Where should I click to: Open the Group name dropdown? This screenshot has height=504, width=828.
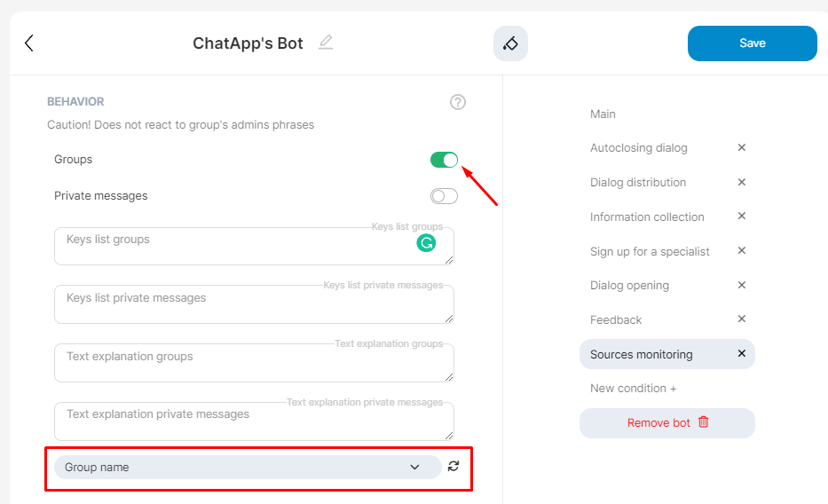247,467
